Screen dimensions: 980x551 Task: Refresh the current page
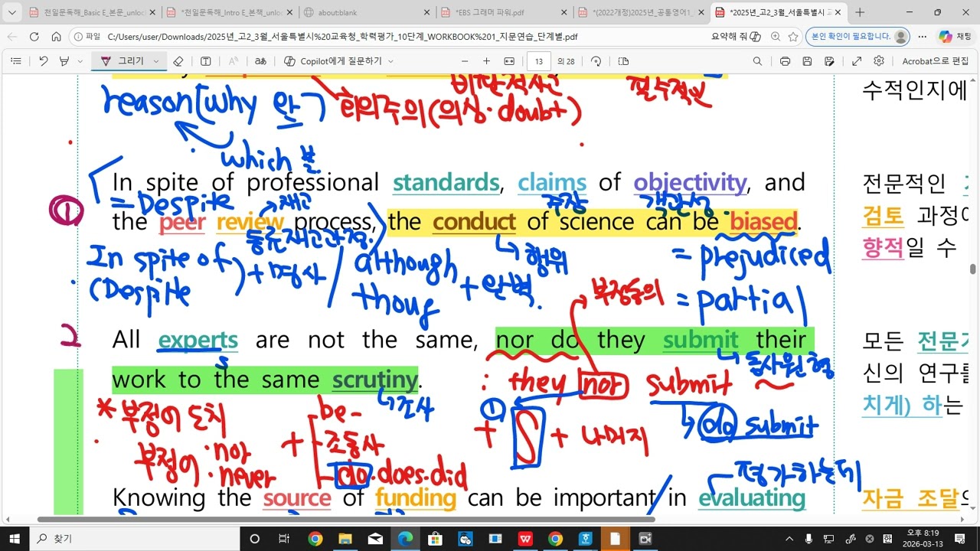[34, 37]
